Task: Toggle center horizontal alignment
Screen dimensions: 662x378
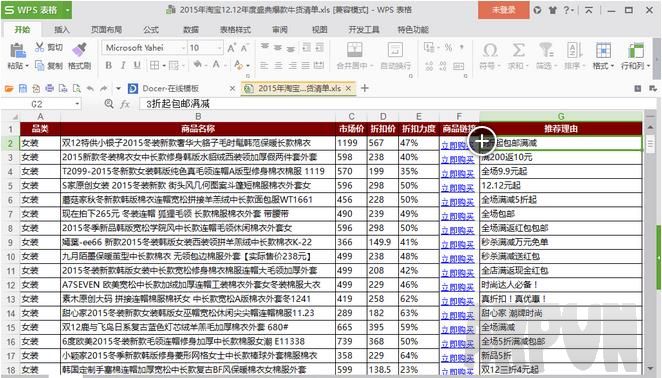Action: pos(278,65)
